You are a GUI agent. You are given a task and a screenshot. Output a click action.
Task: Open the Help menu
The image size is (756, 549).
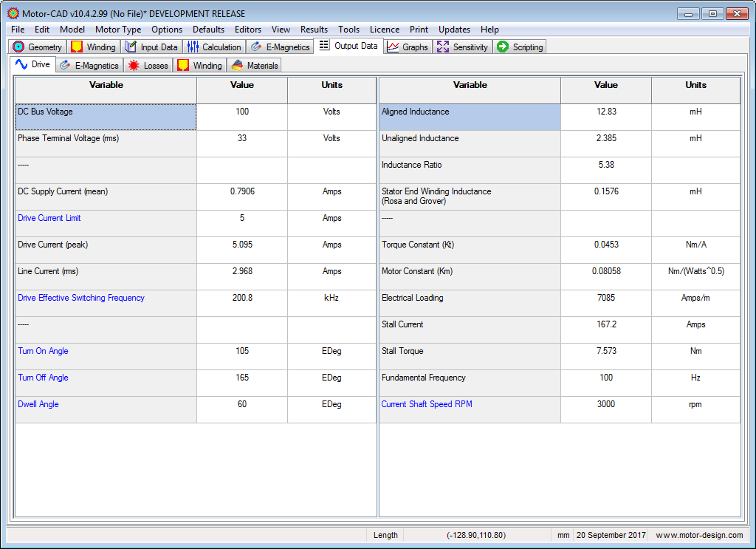[489, 30]
